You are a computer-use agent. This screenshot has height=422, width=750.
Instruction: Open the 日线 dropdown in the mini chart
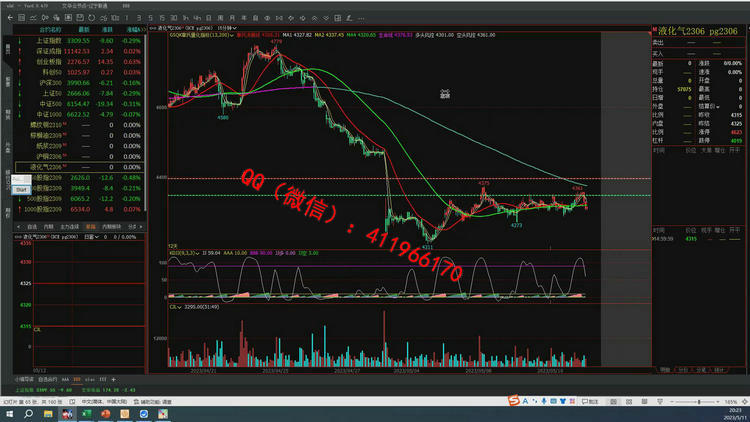(91, 237)
